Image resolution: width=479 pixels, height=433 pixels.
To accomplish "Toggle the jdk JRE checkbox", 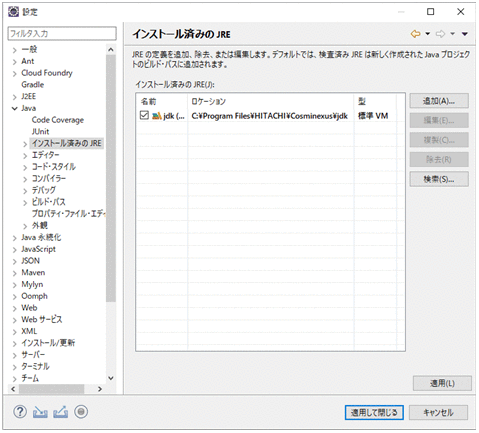I will (144, 115).
